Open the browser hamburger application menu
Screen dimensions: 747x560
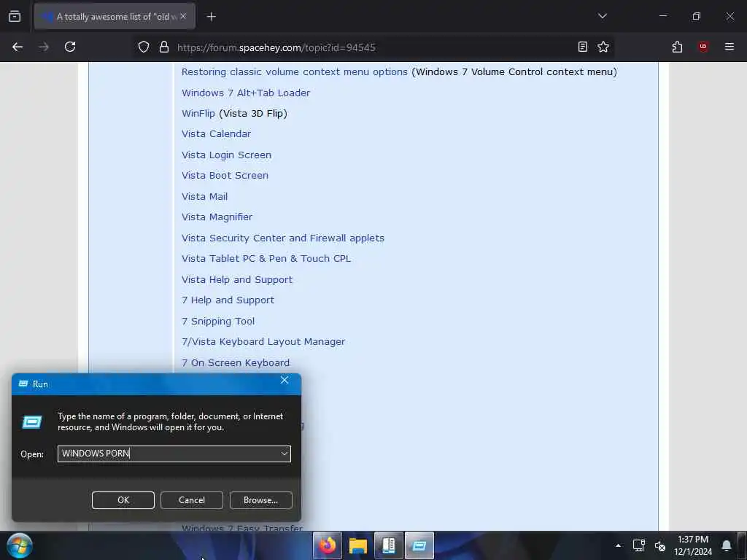(x=729, y=47)
